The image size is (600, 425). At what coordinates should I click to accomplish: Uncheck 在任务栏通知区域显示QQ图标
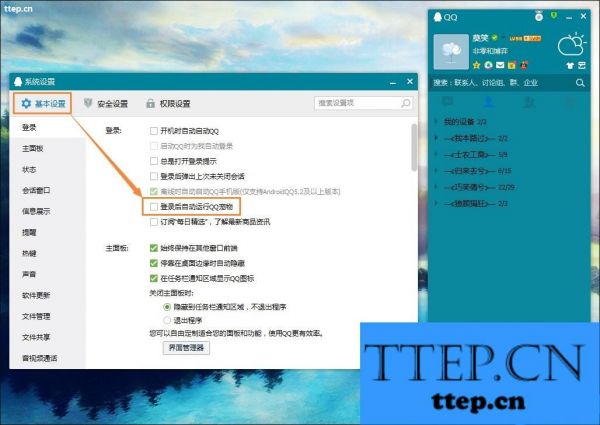tap(154, 278)
